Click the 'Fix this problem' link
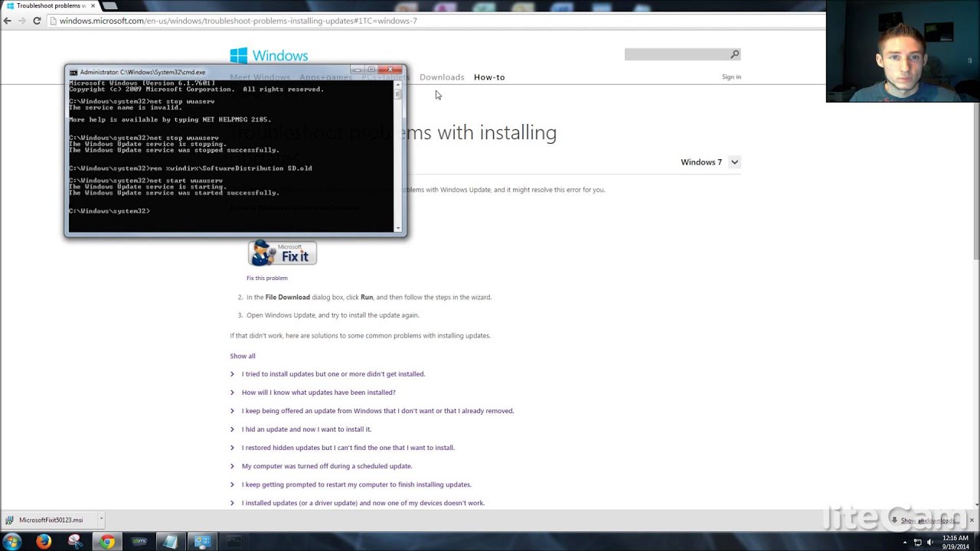 tap(267, 278)
